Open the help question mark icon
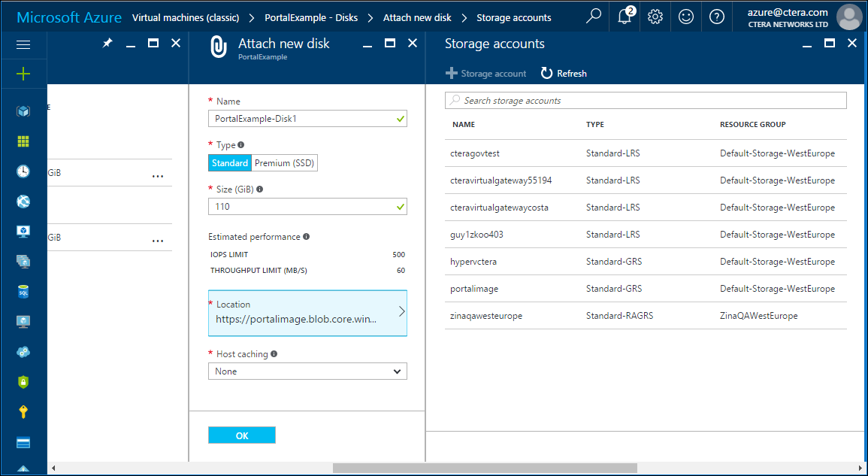 pyautogui.click(x=717, y=17)
